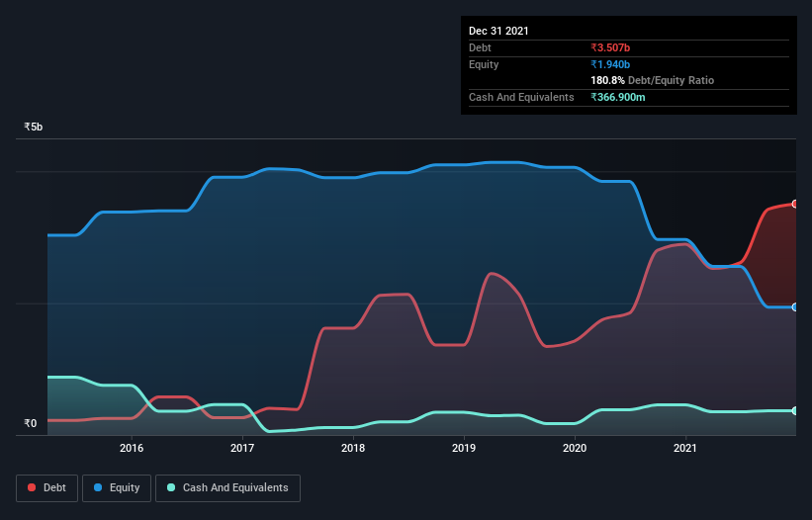812x520 pixels.
Task: Click the Dec 31 2021 tooltip date
Action: pos(498,31)
